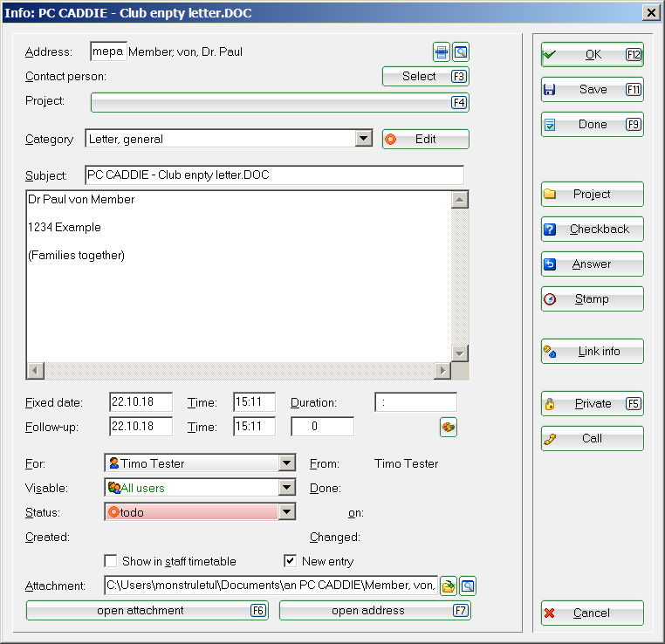Click the Save button
The width and height of the screenshot is (665, 644).
click(592, 90)
